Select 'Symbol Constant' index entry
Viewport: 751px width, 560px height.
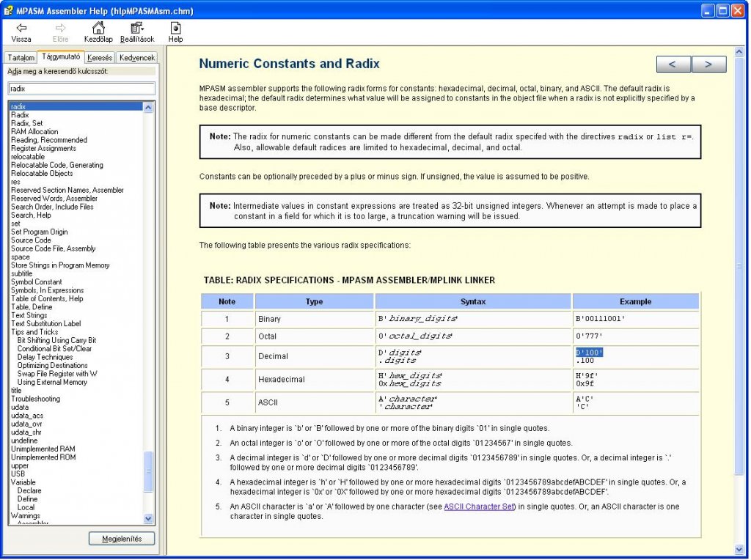(37, 282)
